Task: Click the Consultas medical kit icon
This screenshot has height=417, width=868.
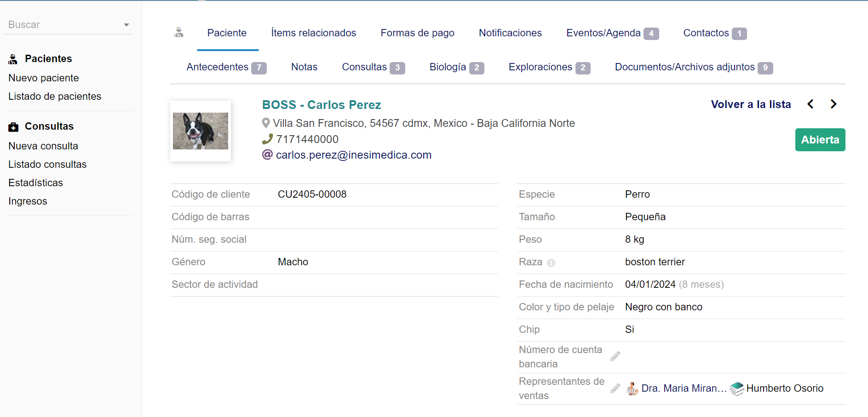Action: click(12, 126)
